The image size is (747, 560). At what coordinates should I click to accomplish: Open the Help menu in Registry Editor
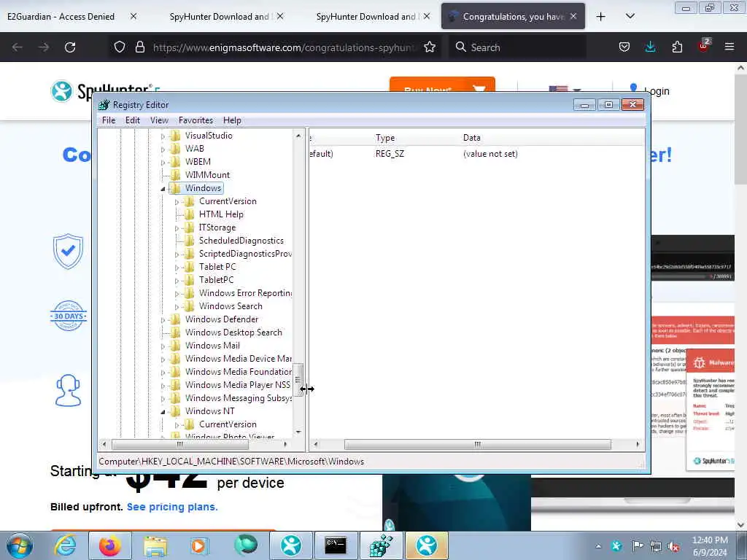point(232,120)
